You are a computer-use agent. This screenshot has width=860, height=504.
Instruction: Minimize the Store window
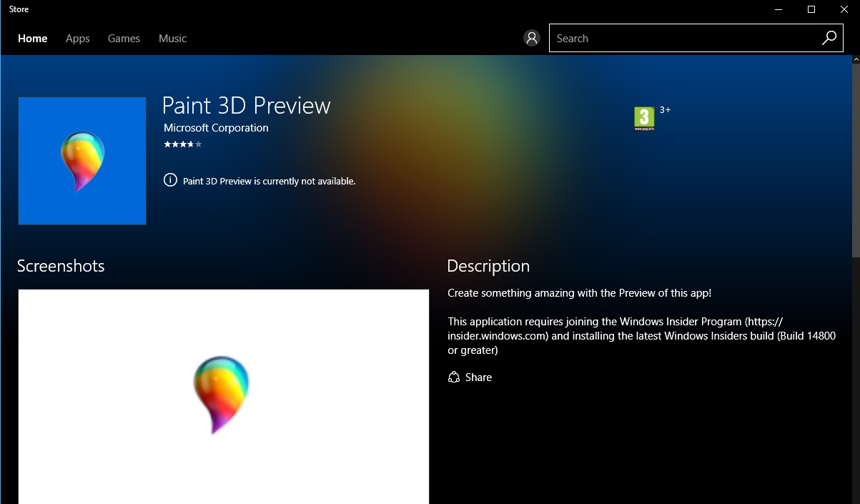point(778,9)
